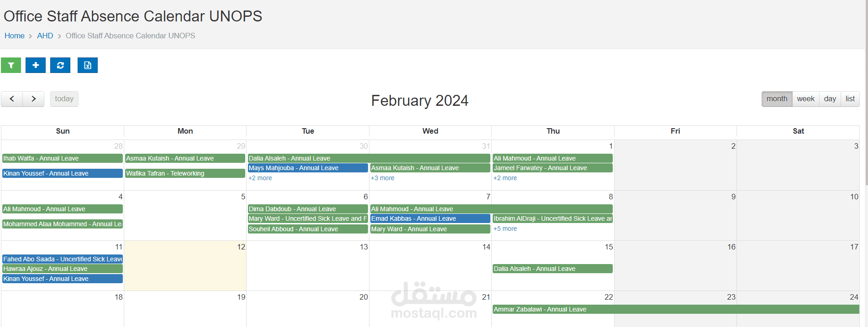
Task: Click the plus icon to add absence
Action: point(36,65)
